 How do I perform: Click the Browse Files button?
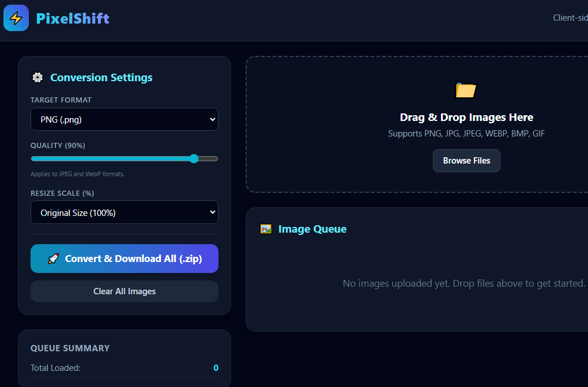pyautogui.click(x=466, y=161)
